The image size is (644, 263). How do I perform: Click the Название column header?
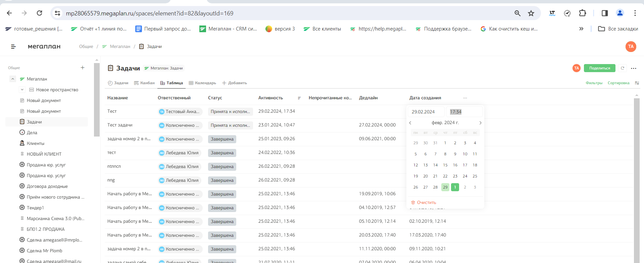117,98
